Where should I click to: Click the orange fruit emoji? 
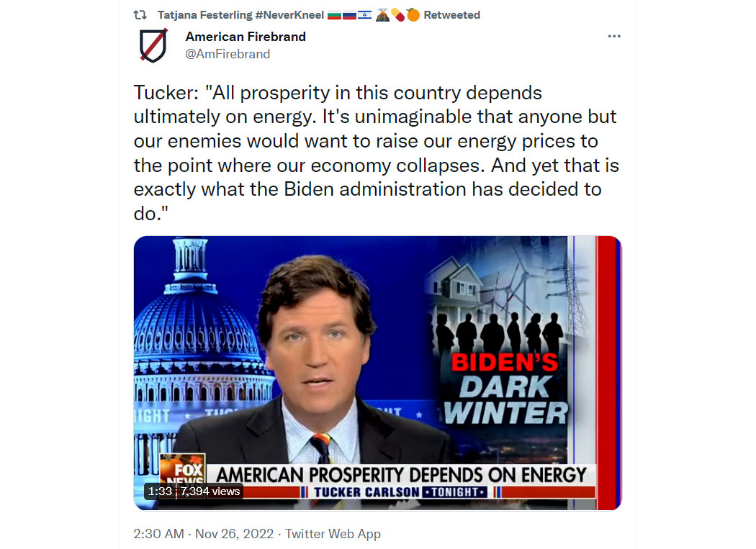[413, 15]
